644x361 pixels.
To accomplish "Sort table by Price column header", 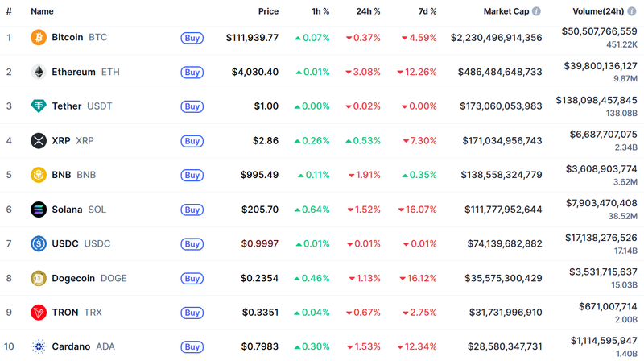I will click(x=268, y=12).
